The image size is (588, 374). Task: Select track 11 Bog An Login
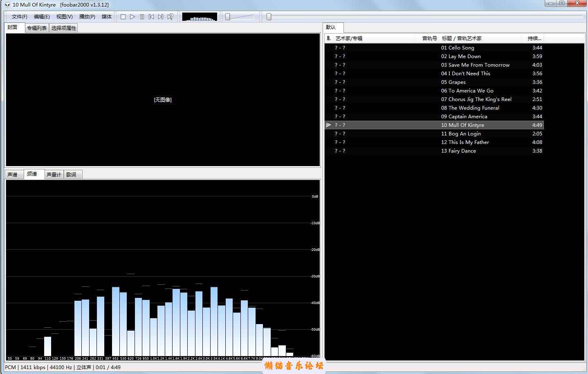tap(434, 134)
